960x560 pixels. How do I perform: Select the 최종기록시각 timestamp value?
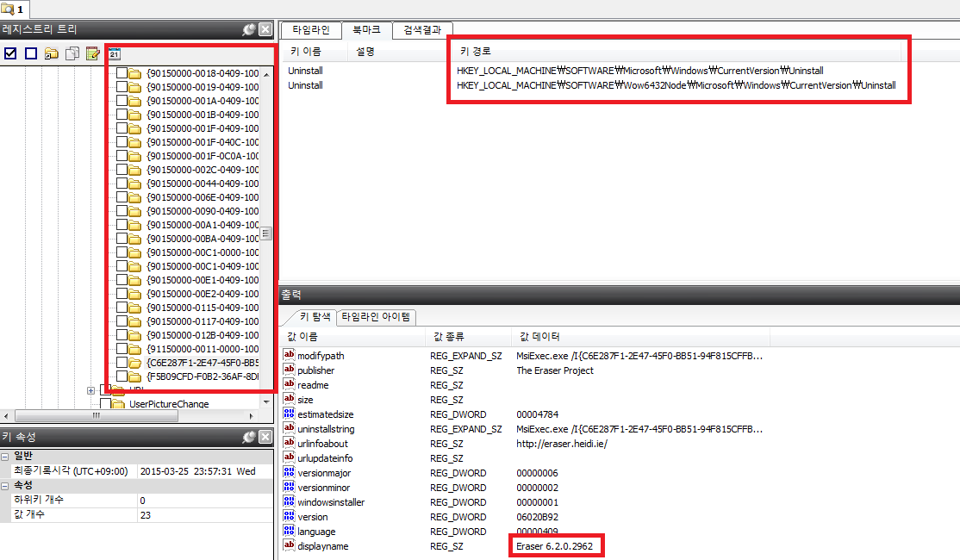pyautogui.click(x=198, y=471)
